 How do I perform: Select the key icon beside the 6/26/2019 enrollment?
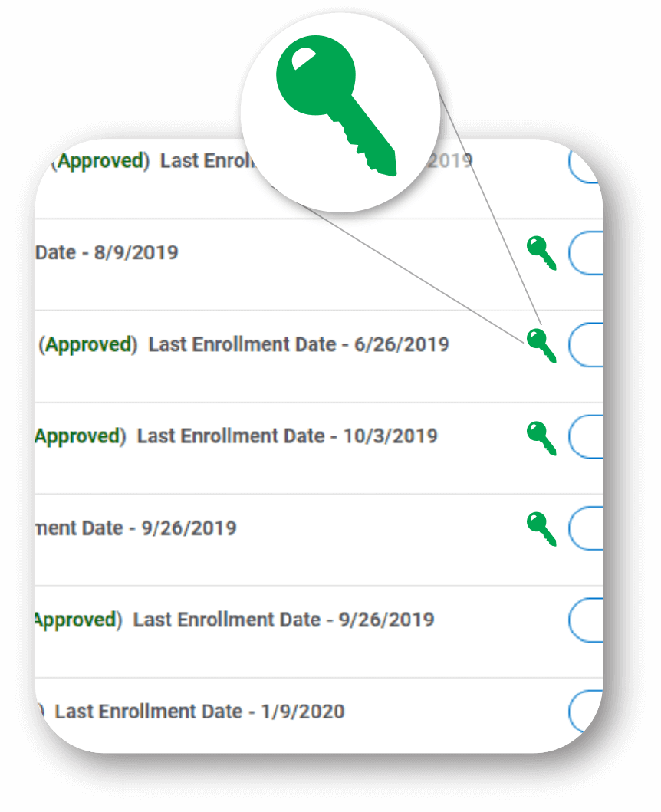coord(543,345)
